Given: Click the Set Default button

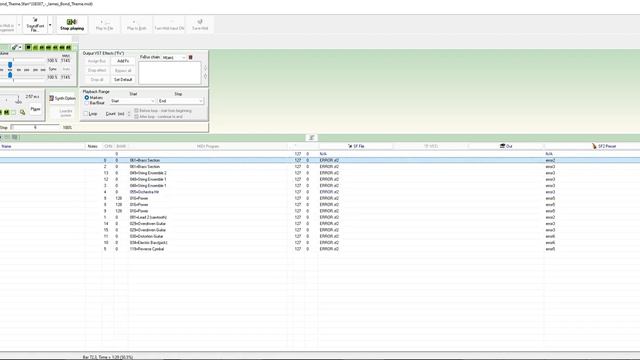Looking at the screenshot, I should (123, 80).
